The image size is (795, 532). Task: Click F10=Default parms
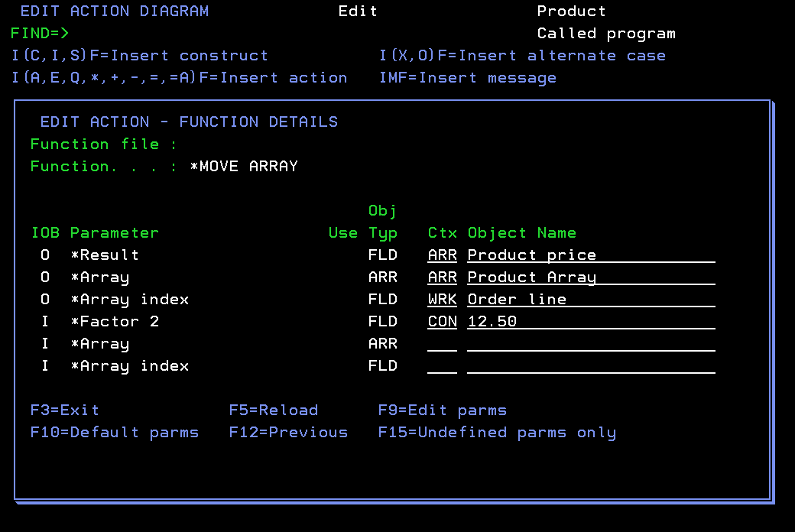click(115, 432)
